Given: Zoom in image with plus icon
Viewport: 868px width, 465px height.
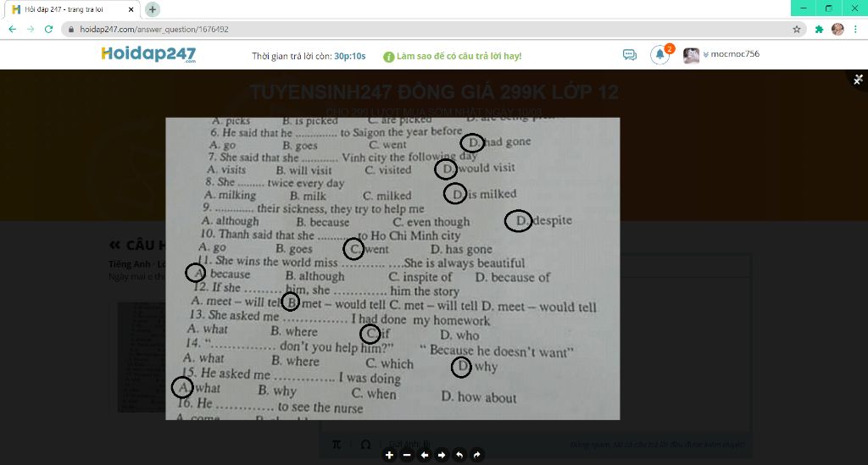Looking at the screenshot, I should click(389, 455).
